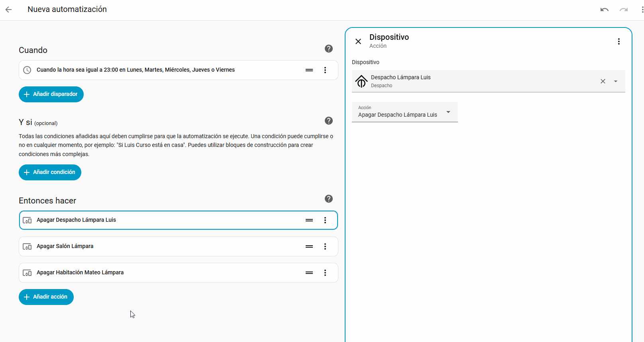This screenshot has height=342, width=644.
Task: Click Añadir disparador button
Action: click(51, 94)
